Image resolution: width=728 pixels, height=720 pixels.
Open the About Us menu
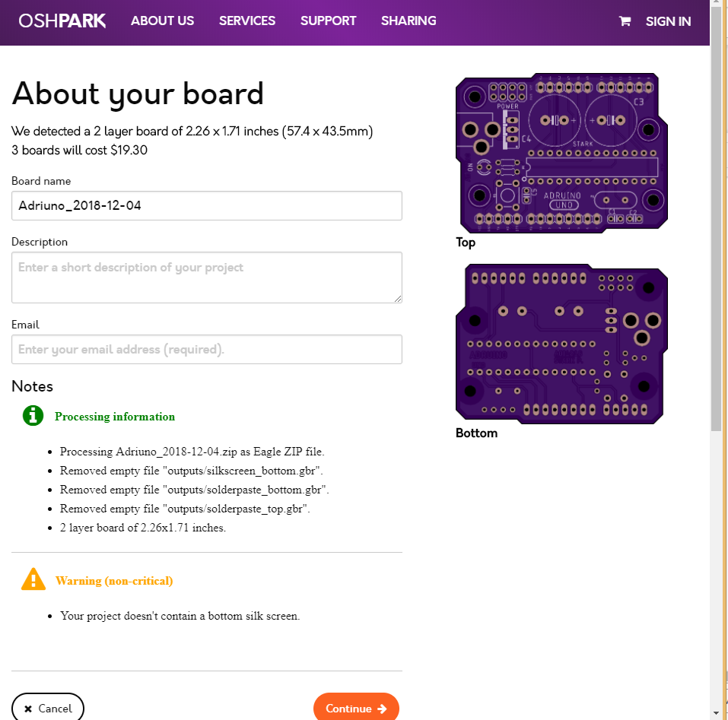[x=162, y=21]
